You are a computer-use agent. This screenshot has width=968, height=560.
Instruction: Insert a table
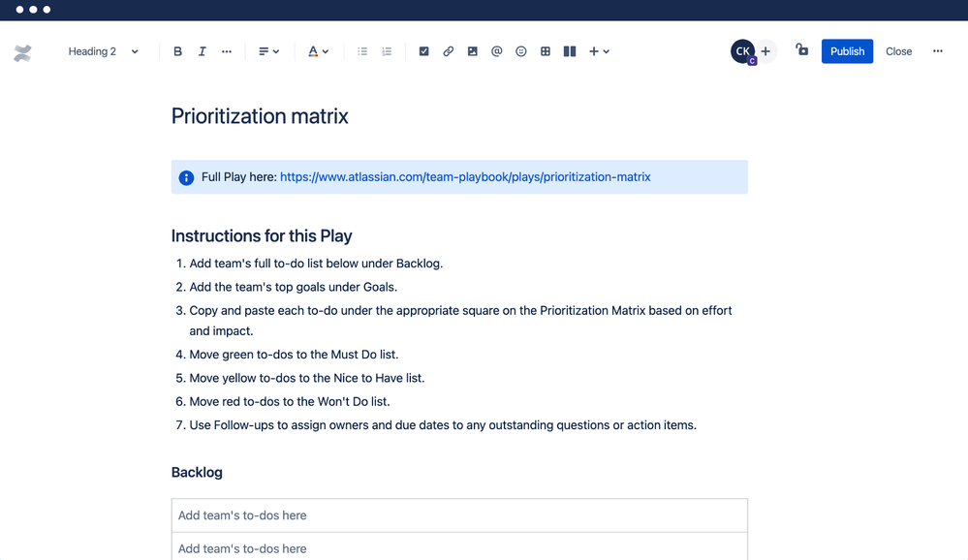click(x=545, y=50)
